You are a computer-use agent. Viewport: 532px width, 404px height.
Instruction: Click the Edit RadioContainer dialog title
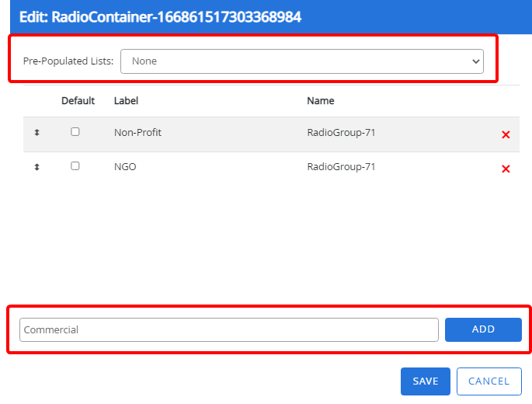160,16
